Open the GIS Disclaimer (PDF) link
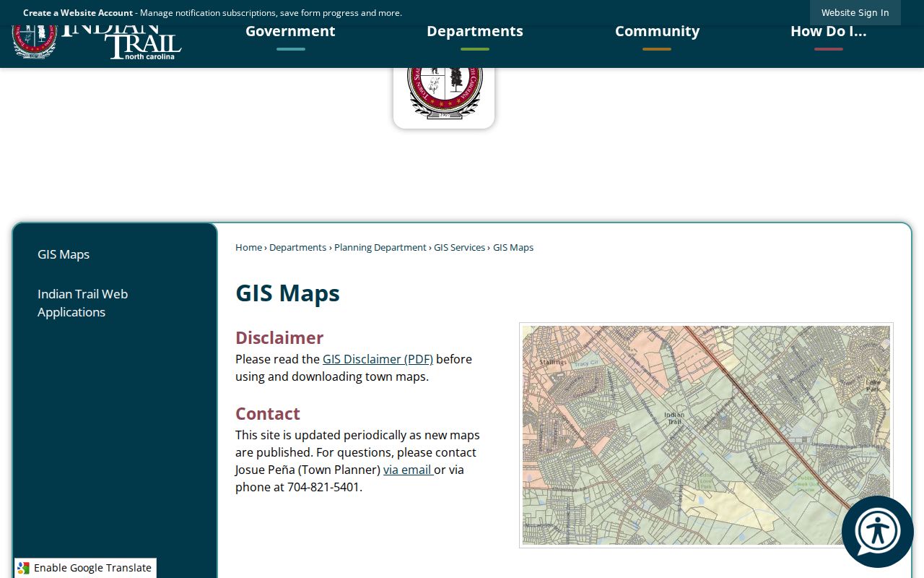This screenshot has height=578, width=924. pos(378,359)
